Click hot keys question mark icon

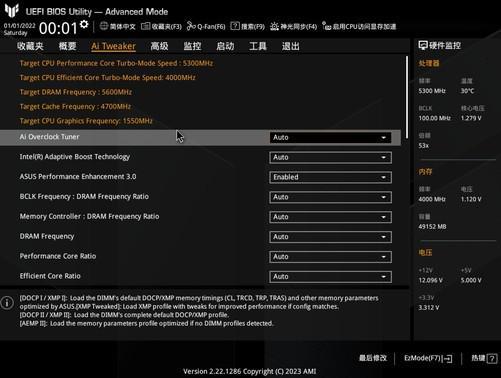(492, 359)
